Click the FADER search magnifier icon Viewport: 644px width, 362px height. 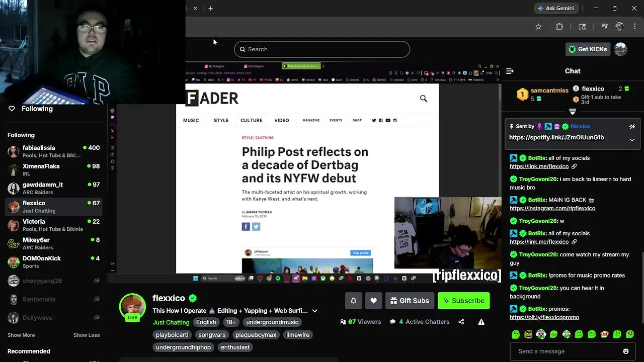coord(424,99)
